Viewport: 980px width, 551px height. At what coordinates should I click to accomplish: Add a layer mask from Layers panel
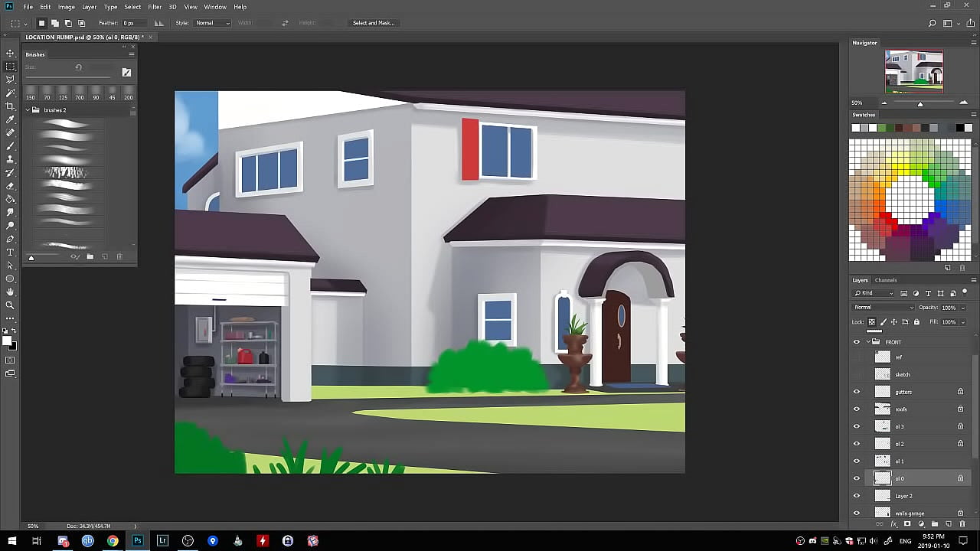(907, 524)
